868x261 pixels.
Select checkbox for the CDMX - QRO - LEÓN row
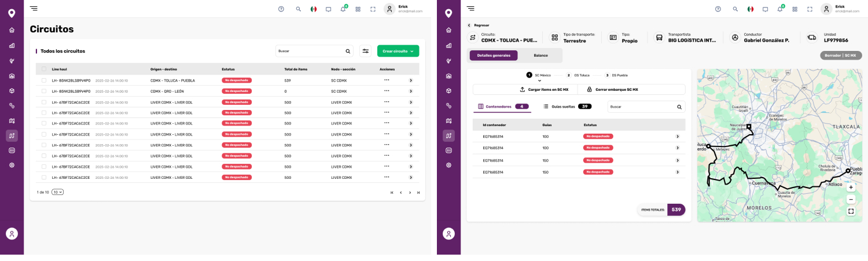pyautogui.click(x=44, y=91)
